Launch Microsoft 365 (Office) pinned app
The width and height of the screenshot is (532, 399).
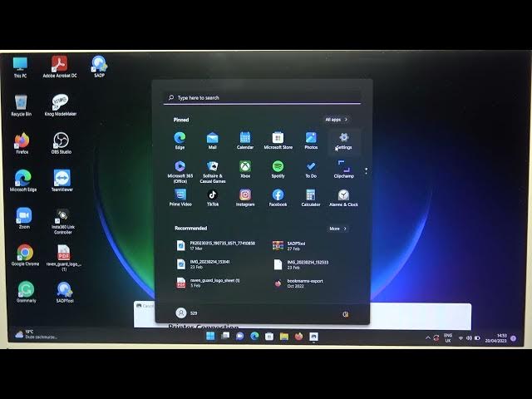pos(180,172)
